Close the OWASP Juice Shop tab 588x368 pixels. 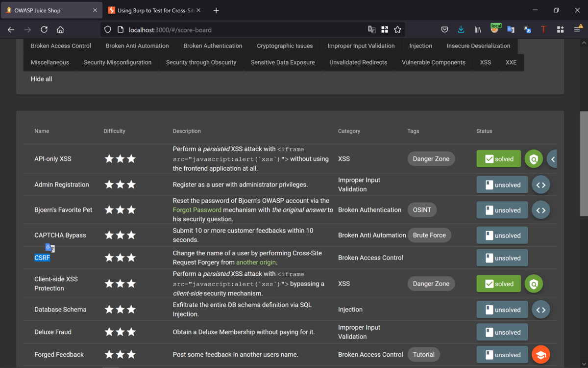pyautogui.click(x=95, y=10)
